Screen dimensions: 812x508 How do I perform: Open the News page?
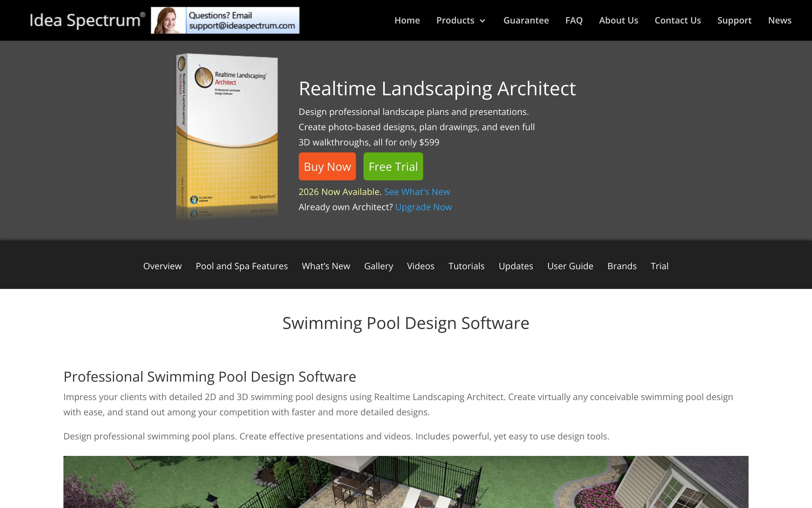[779, 20]
